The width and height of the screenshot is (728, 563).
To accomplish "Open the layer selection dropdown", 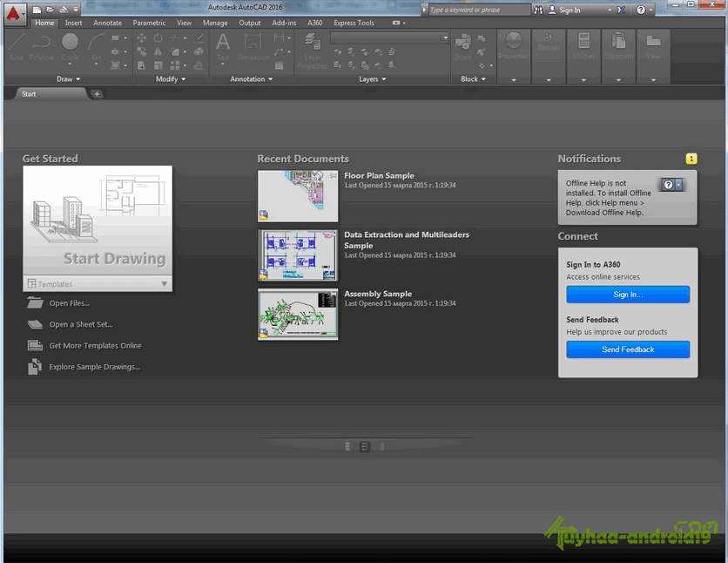I will click(389, 37).
